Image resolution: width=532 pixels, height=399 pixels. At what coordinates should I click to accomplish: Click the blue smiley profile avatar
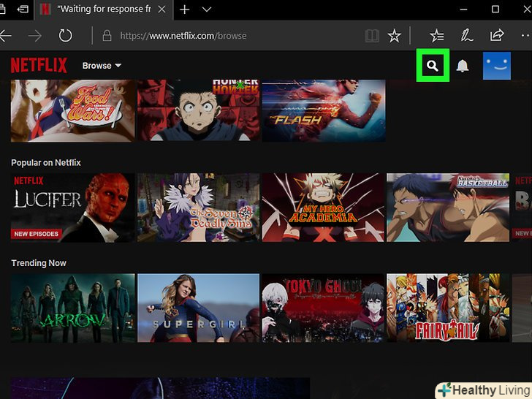click(x=496, y=66)
